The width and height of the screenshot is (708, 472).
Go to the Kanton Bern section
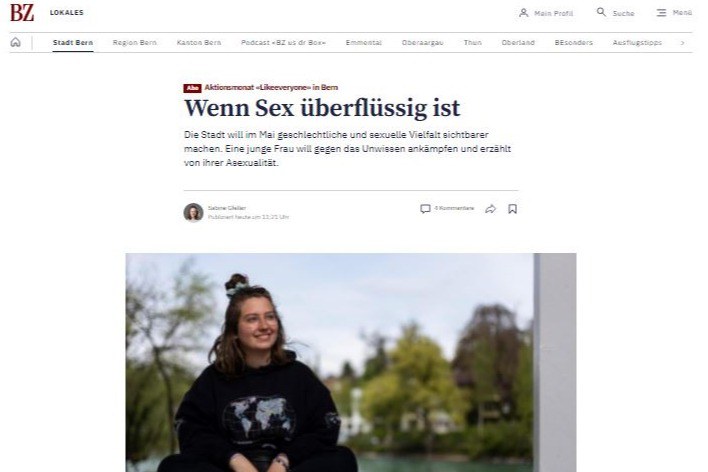click(199, 42)
